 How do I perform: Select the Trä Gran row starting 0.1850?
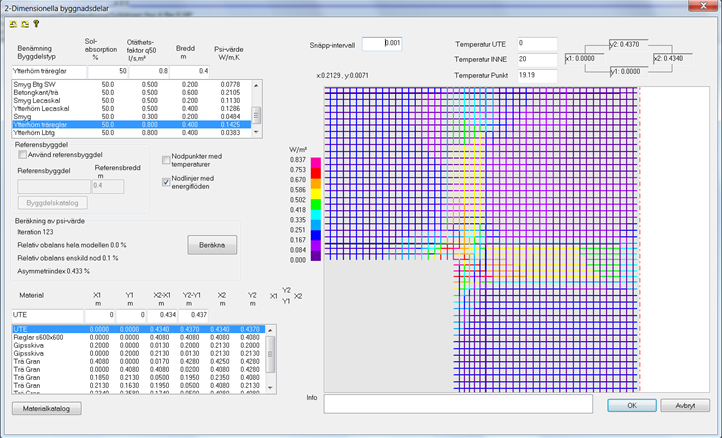click(x=139, y=378)
